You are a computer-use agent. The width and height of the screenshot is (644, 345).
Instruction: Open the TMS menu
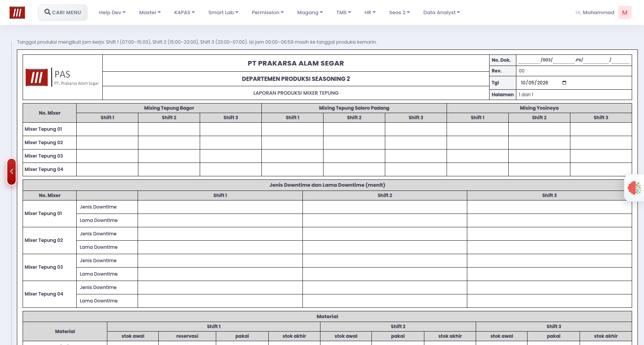point(343,12)
